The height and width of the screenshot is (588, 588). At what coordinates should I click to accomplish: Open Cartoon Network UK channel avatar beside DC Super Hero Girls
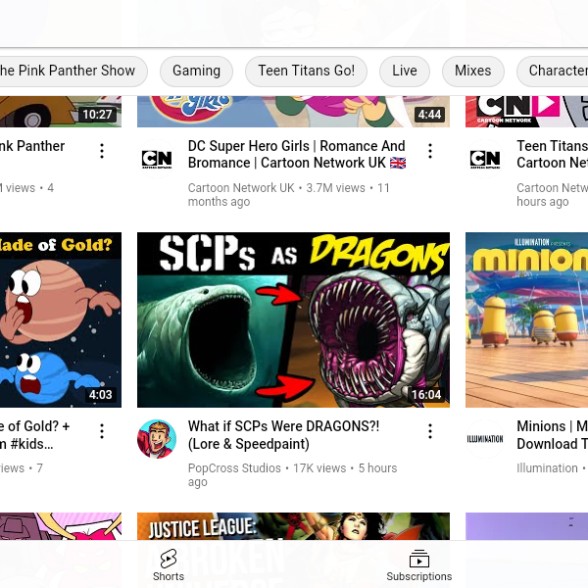point(157,159)
